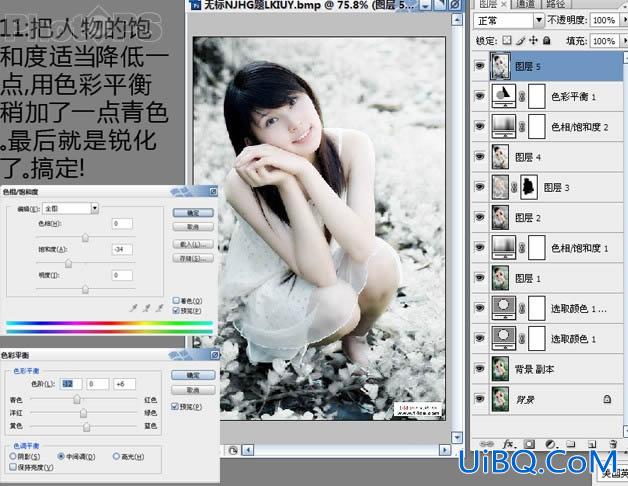Click the lock position move icon

[x=533, y=40]
